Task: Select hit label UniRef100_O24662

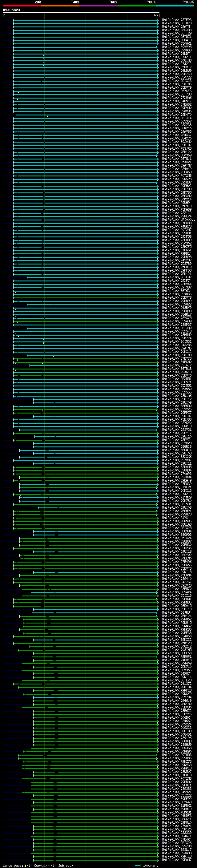Action: tap(177, 721)
